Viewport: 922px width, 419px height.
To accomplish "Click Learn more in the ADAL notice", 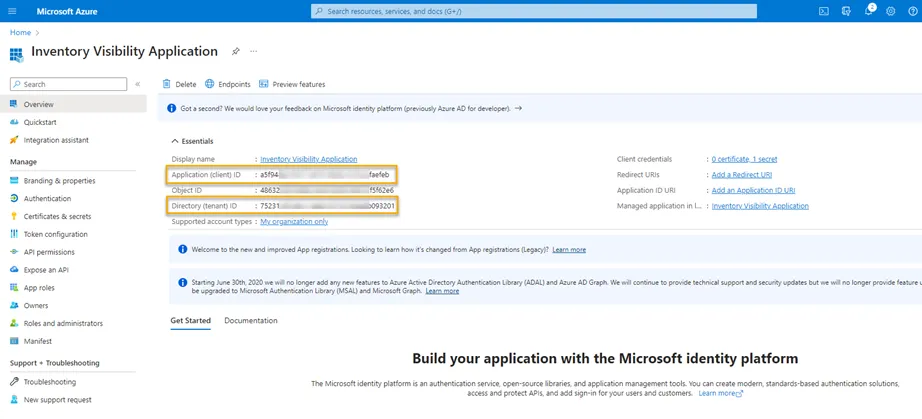I will pyautogui.click(x=442, y=291).
